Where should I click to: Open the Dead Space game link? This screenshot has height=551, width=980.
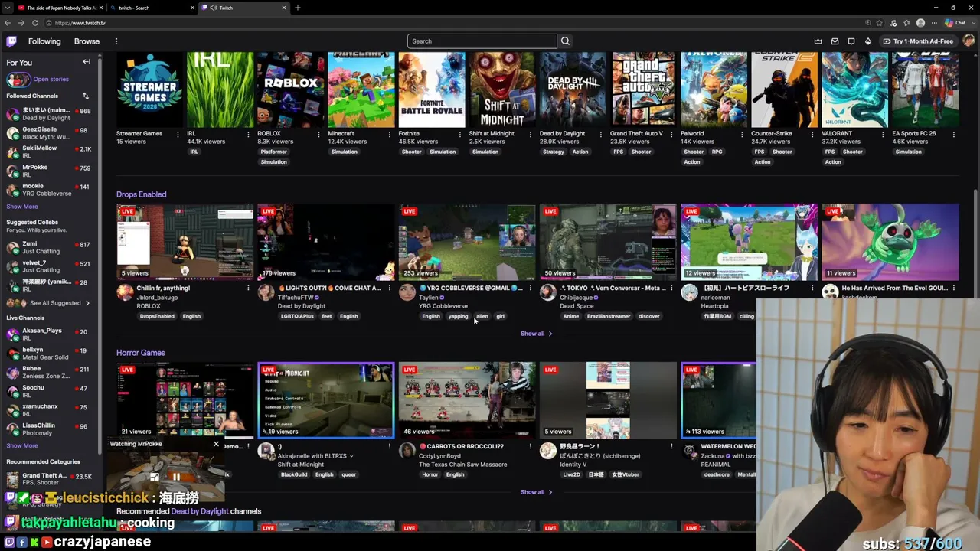pyautogui.click(x=577, y=306)
